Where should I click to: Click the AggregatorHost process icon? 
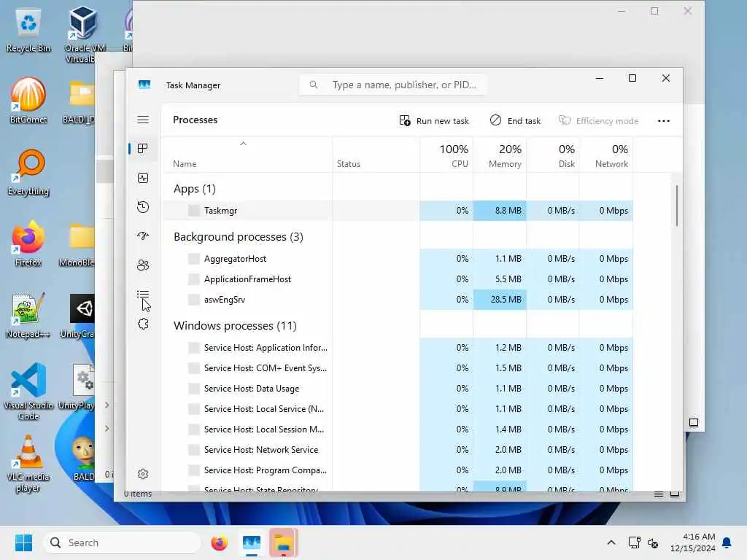[194, 259]
